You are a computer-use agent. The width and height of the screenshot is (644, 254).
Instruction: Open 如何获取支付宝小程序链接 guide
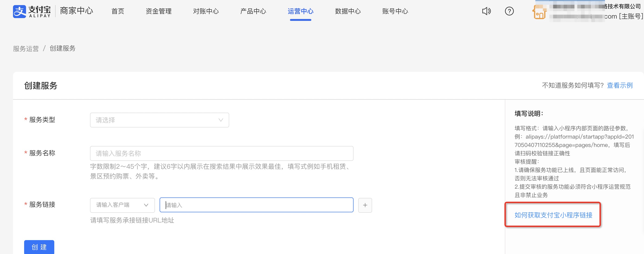tap(553, 215)
